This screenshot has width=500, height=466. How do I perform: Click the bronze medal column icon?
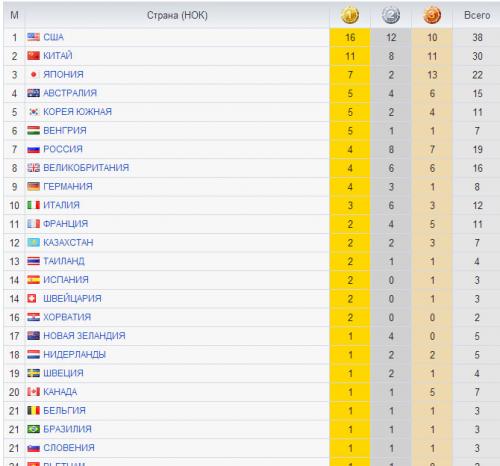click(432, 15)
